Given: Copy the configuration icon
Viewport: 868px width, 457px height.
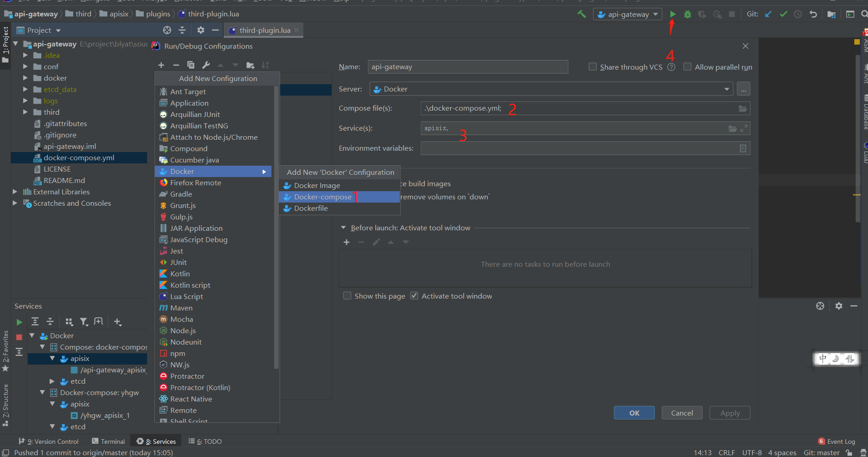Looking at the screenshot, I should click(x=191, y=65).
